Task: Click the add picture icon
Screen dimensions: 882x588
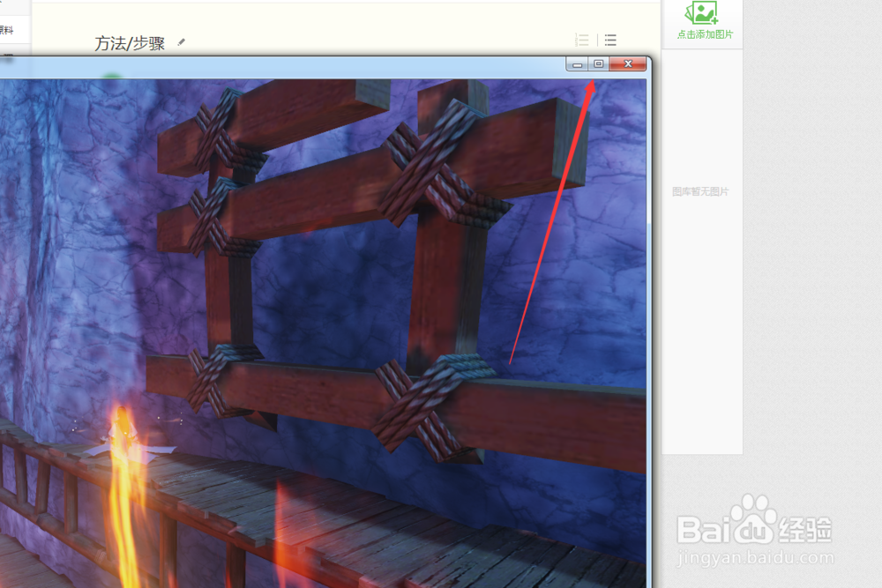Action: point(701,13)
